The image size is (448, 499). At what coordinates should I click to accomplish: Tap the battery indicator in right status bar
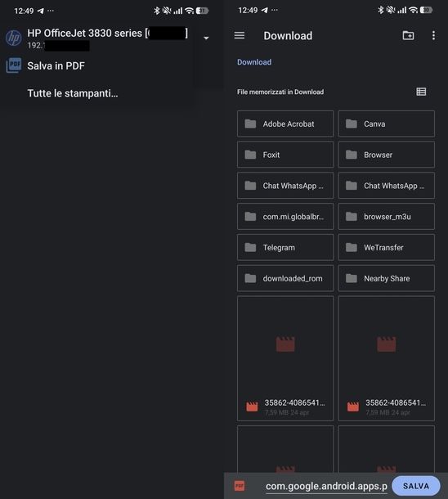click(x=426, y=10)
